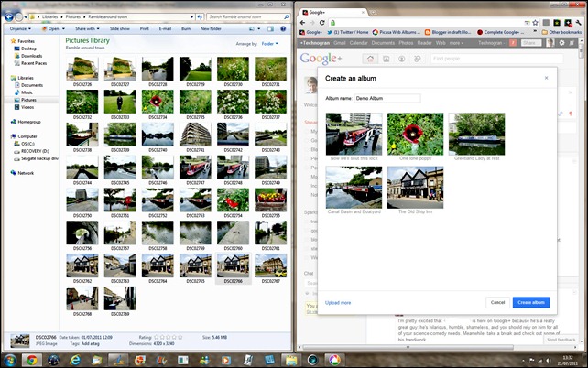The image size is (588, 368).
Task: Open the Google+ Home stream icon
Action: (373, 59)
